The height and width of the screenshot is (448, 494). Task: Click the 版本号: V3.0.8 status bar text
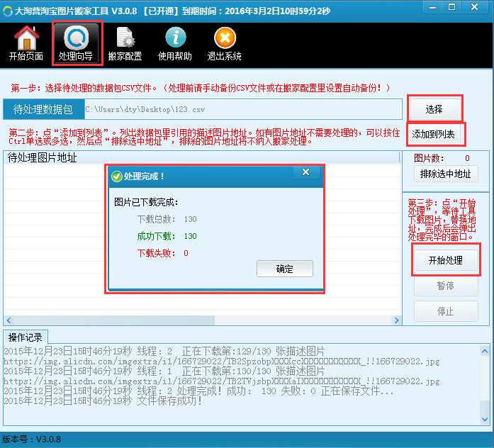pos(31,439)
